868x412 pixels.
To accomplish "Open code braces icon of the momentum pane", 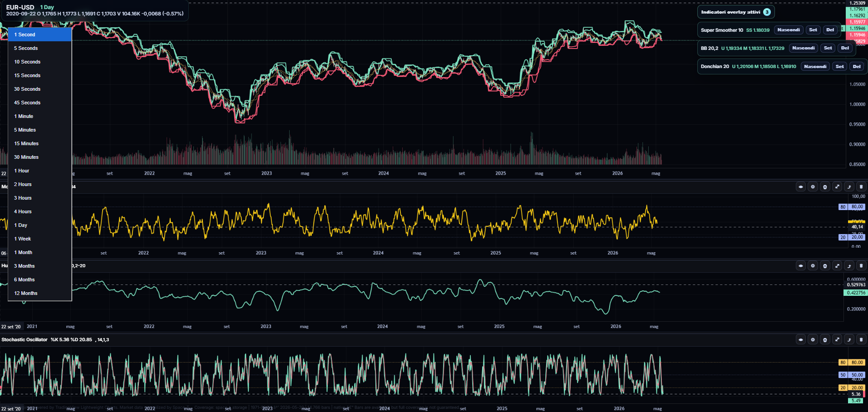I will [x=825, y=187].
